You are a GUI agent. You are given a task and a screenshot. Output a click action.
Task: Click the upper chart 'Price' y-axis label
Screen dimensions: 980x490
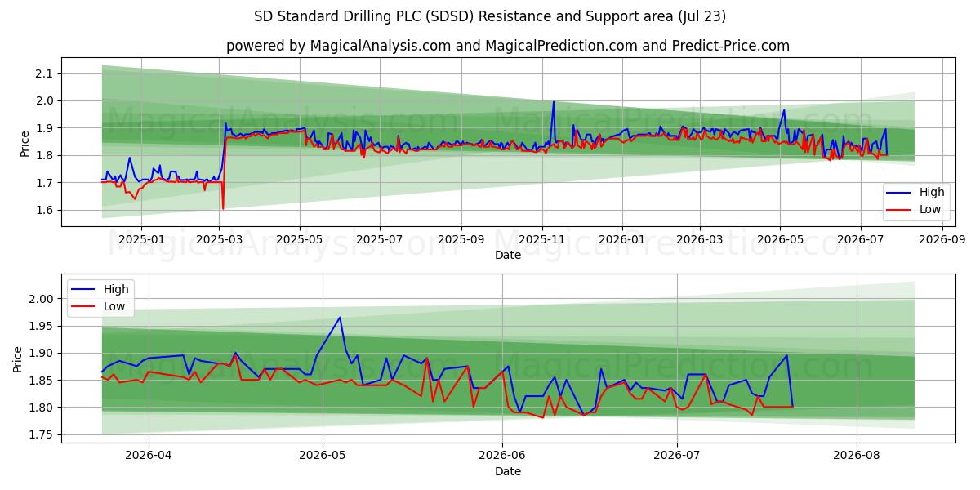[24, 143]
